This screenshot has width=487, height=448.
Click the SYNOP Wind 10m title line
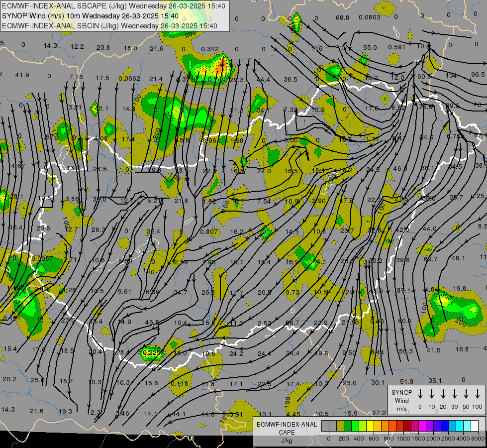tap(90, 16)
